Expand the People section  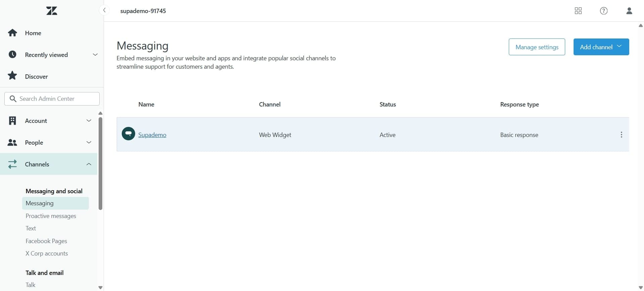89,142
